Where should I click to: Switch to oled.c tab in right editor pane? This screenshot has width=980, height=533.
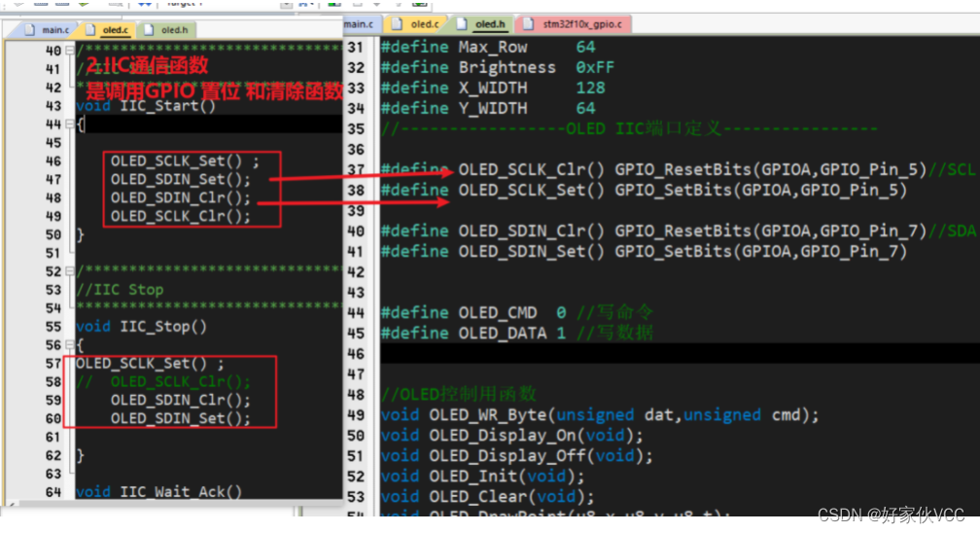(x=416, y=23)
